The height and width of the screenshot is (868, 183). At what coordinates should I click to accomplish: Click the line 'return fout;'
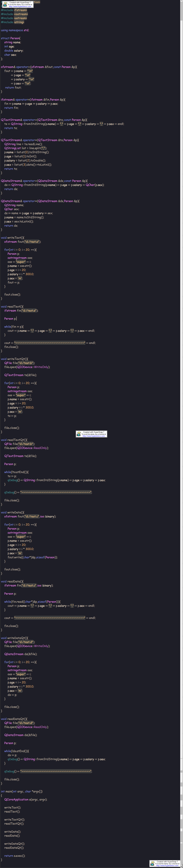click(13, 88)
